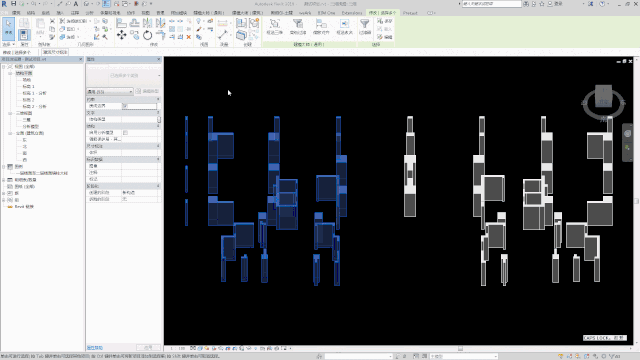Click the Modify arrow tool
The width and height of the screenshot is (640, 360).
9,28
